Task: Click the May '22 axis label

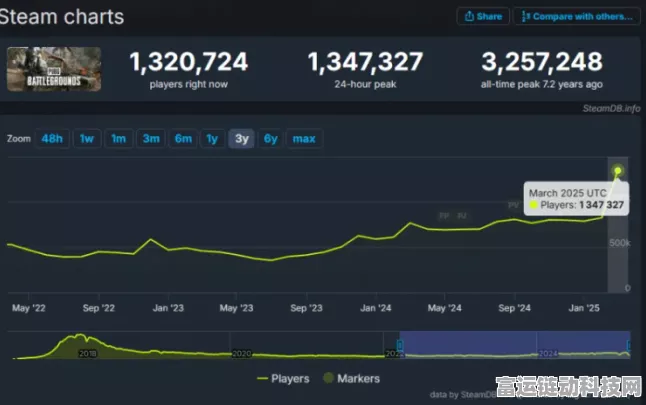Action: [x=29, y=308]
